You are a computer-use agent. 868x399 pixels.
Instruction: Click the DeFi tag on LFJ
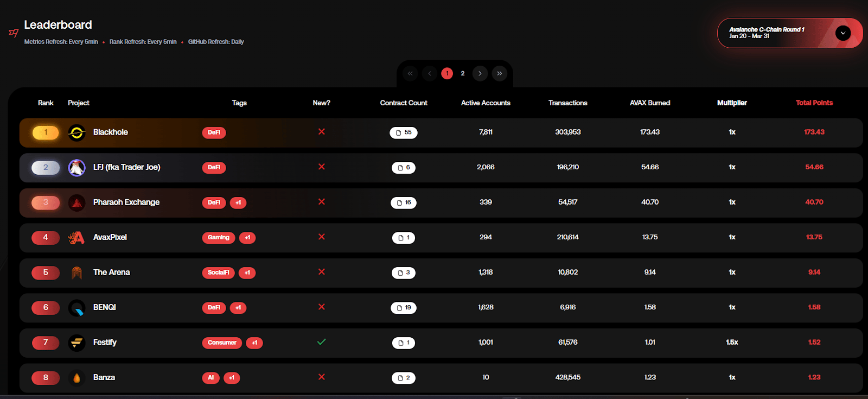point(214,168)
